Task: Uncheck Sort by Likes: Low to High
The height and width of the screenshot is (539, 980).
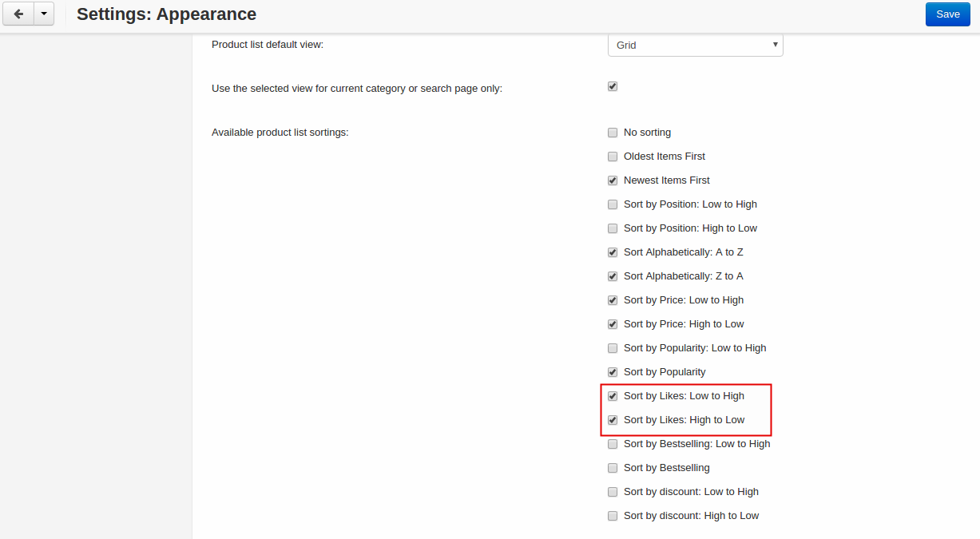Action: click(x=613, y=396)
